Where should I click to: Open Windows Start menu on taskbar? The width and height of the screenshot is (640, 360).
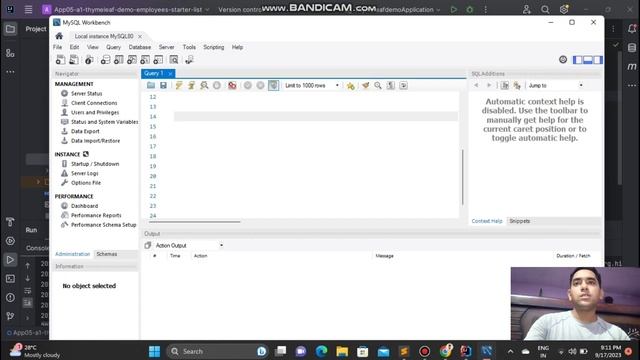(x=154, y=351)
